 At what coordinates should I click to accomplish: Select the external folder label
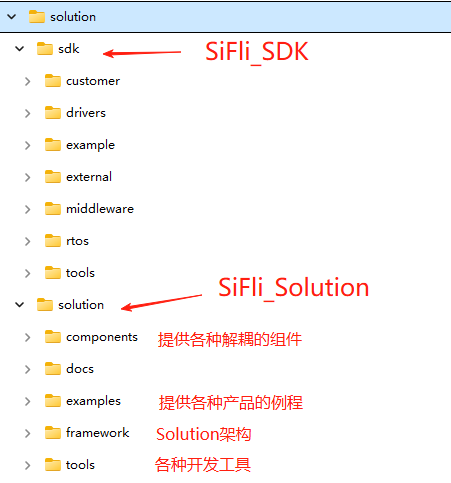point(89,177)
